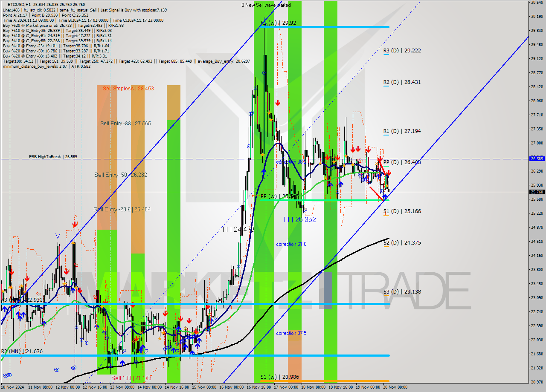Select the '16 Nov 16:00' time axis label
Screen dimensions: 546x392
coord(259,388)
